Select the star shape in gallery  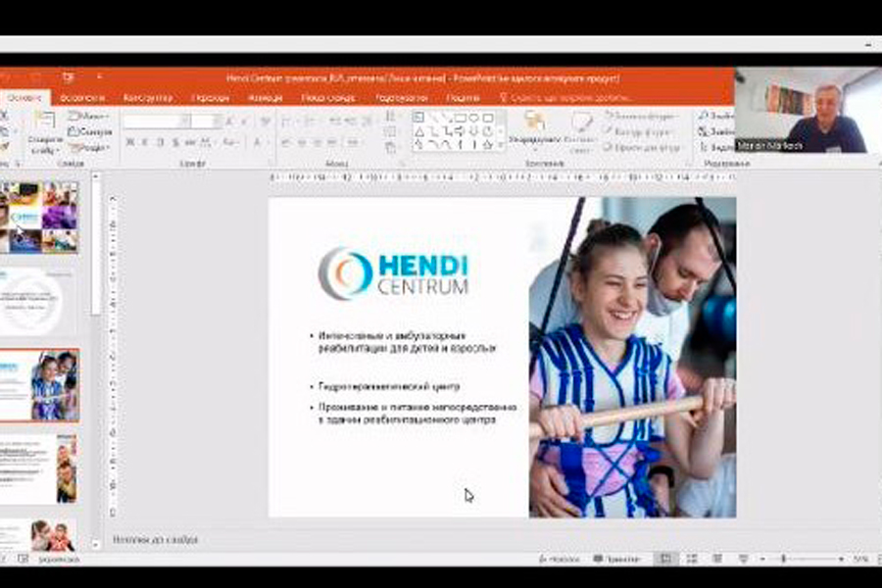click(x=488, y=145)
